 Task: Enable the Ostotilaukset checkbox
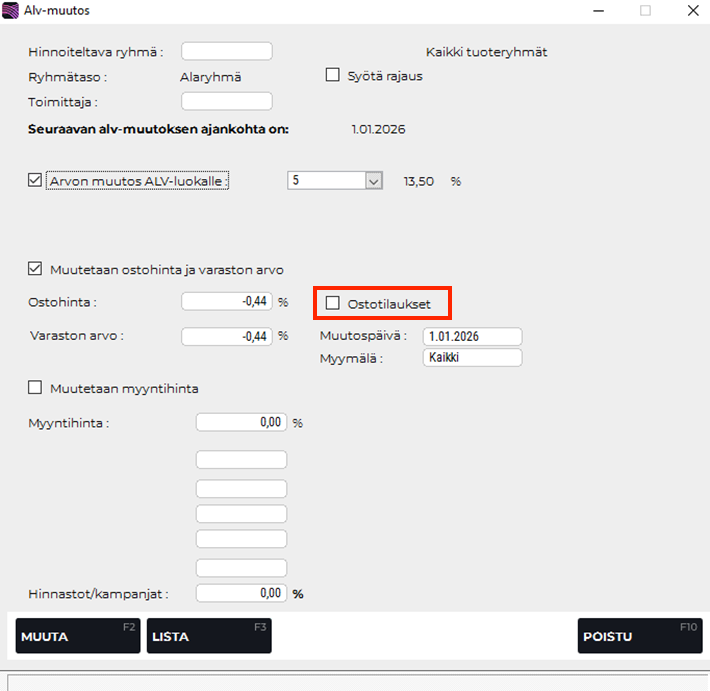333,303
